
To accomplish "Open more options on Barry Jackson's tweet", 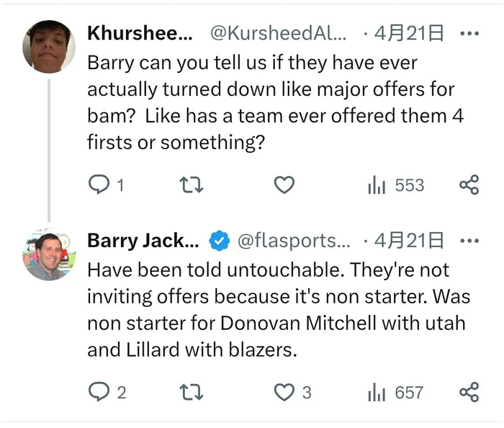I will (x=469, y=241).
